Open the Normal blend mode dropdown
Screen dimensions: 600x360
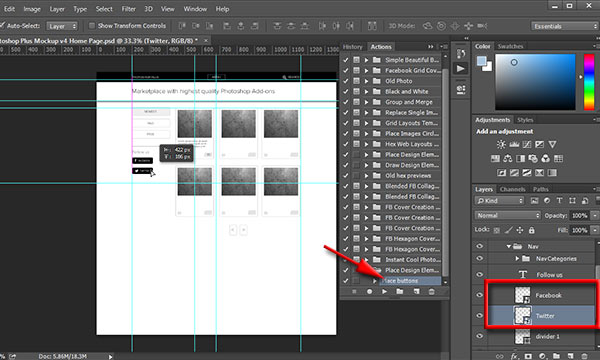pos(508,215)
